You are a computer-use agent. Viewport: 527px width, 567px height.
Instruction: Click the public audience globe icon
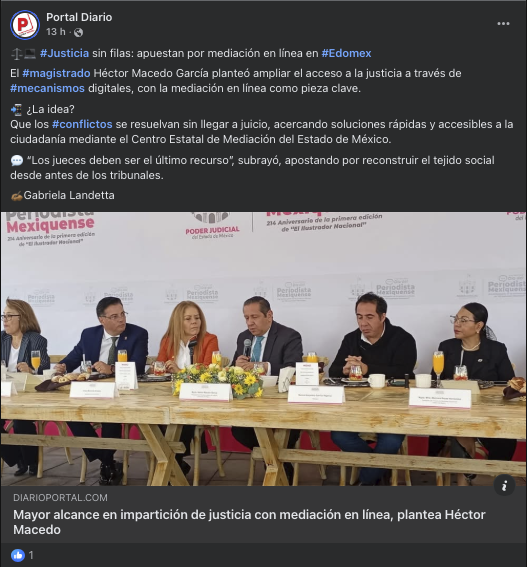coord(78,33)
